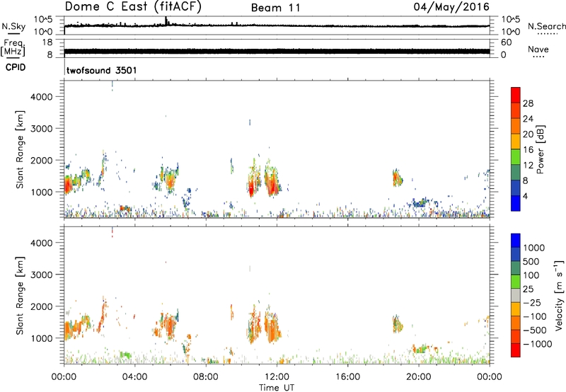Click '1000' on velocity panel range axis
This screenshot has width=566, height=392.
42,338
